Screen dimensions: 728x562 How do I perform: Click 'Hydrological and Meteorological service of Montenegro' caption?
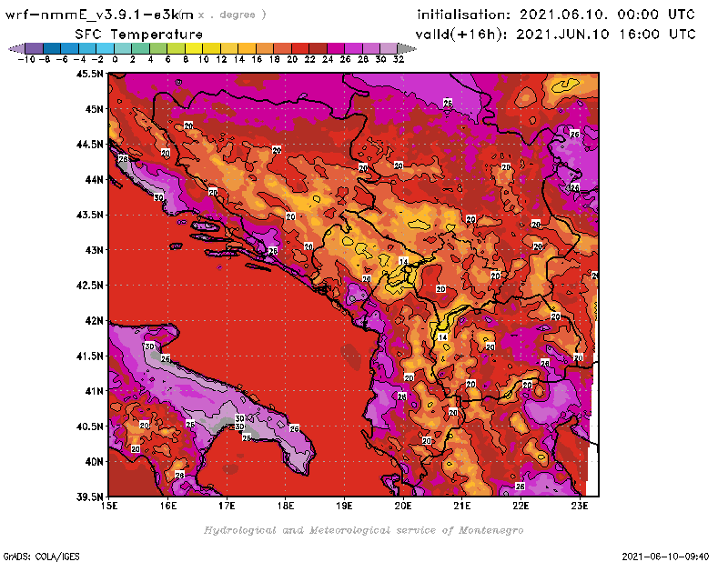click(x=363, y=530)
